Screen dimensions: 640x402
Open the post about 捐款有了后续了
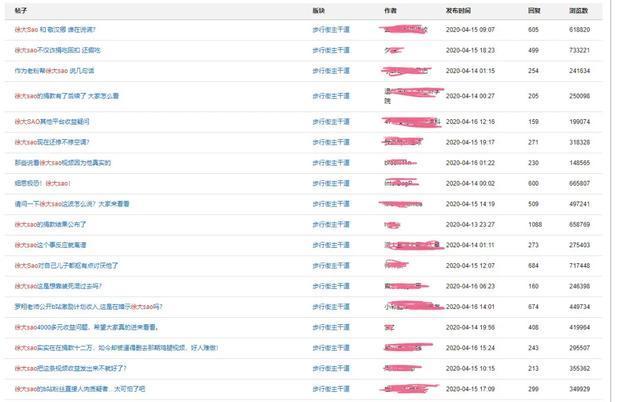point(67,95)
